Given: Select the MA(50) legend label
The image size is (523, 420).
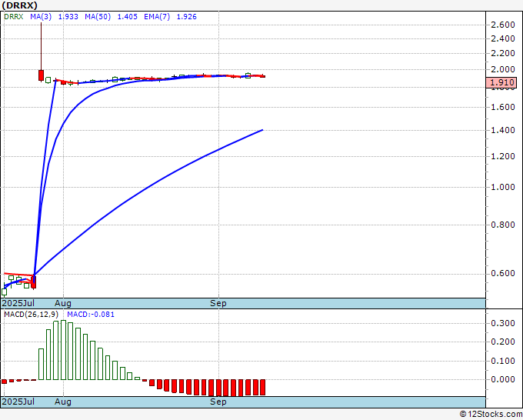Looking at the screenshot, I should click(x=98, y=17).
